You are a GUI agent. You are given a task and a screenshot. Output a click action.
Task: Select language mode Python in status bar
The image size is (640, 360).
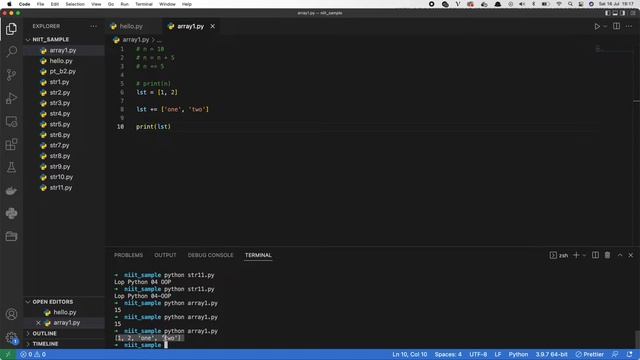coord(518,354)
